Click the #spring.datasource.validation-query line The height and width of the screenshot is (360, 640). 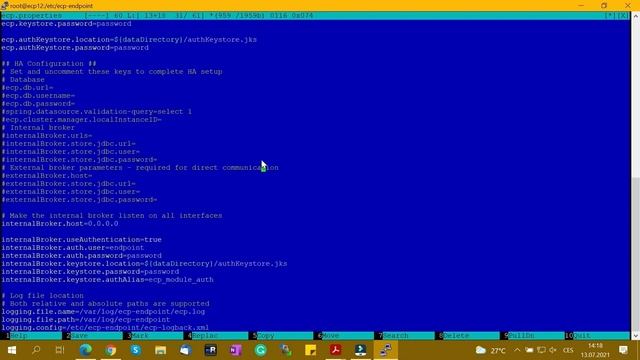click(97, 111)
